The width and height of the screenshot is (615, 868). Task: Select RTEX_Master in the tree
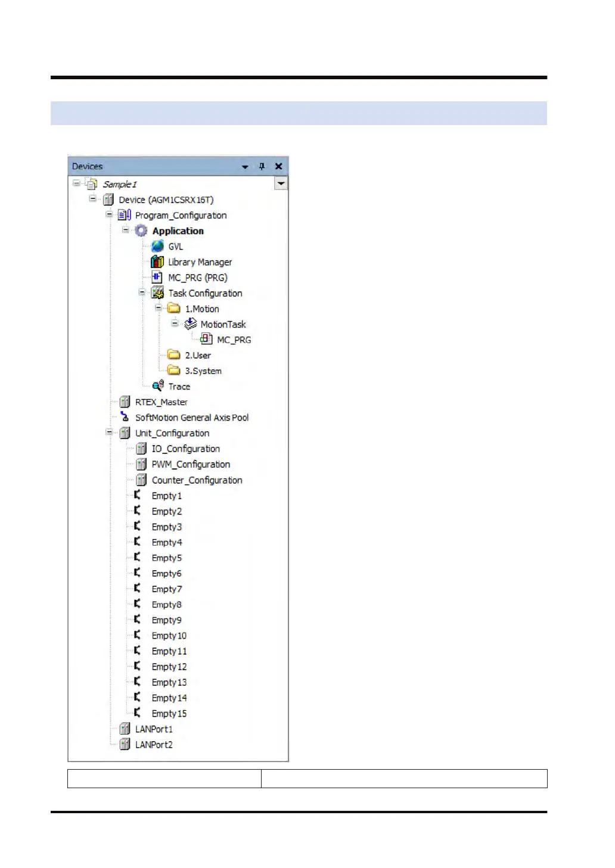(x=161, y=402)
